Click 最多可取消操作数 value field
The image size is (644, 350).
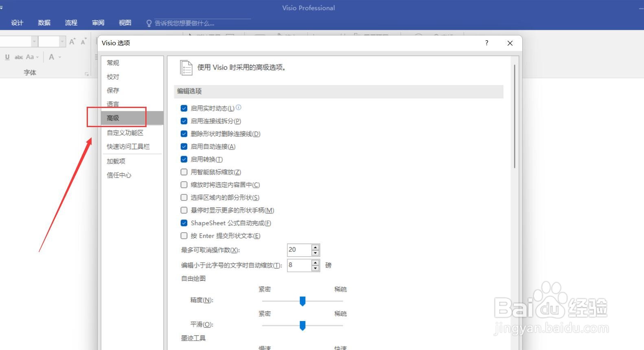pyautogui.click(x=300, y=250)
